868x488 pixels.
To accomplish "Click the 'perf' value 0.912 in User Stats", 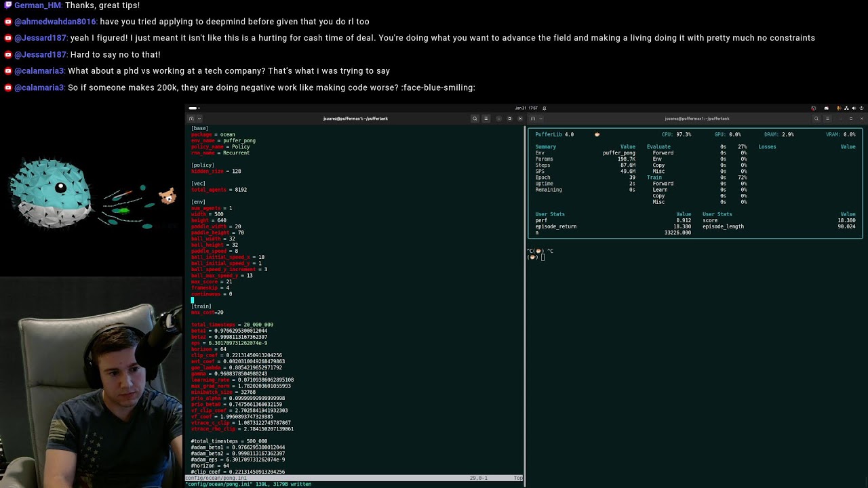I will tap(683, 220).
